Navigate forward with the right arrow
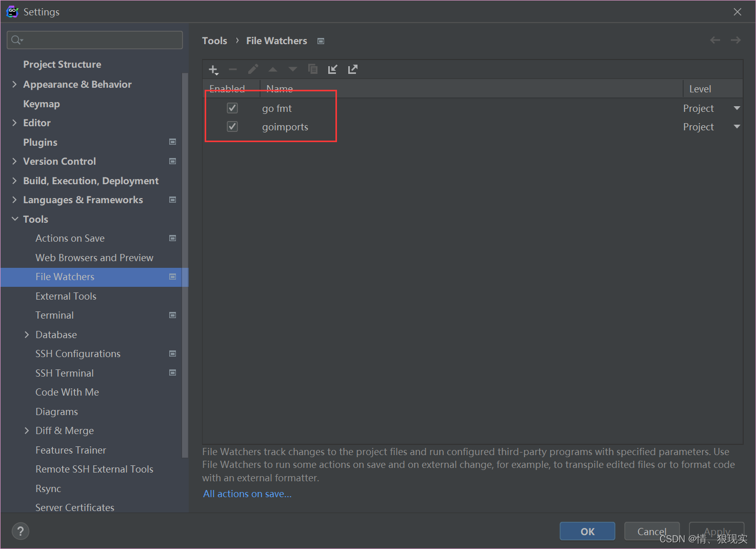The width and height of the screenshot is (756, 549). [x=735, y=40]
